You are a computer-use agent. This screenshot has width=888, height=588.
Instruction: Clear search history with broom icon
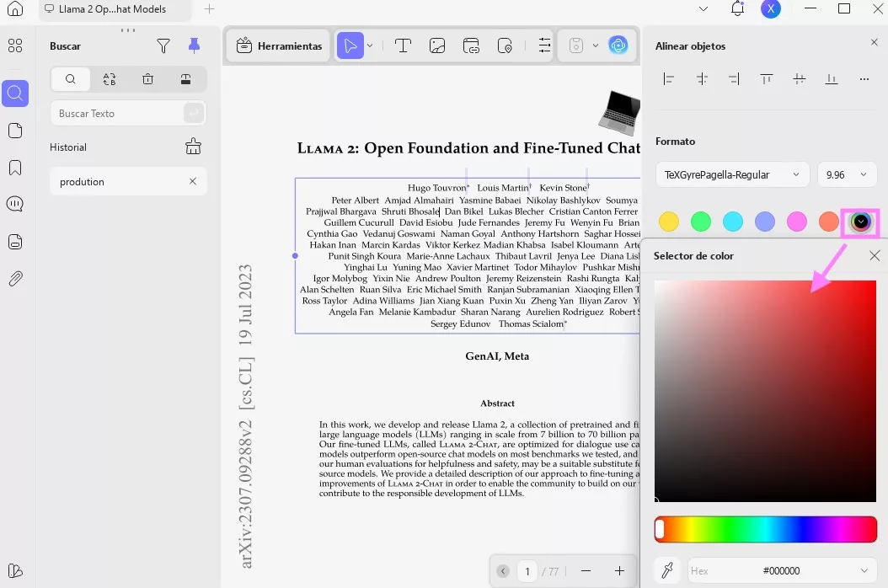(x=193, y=147)
